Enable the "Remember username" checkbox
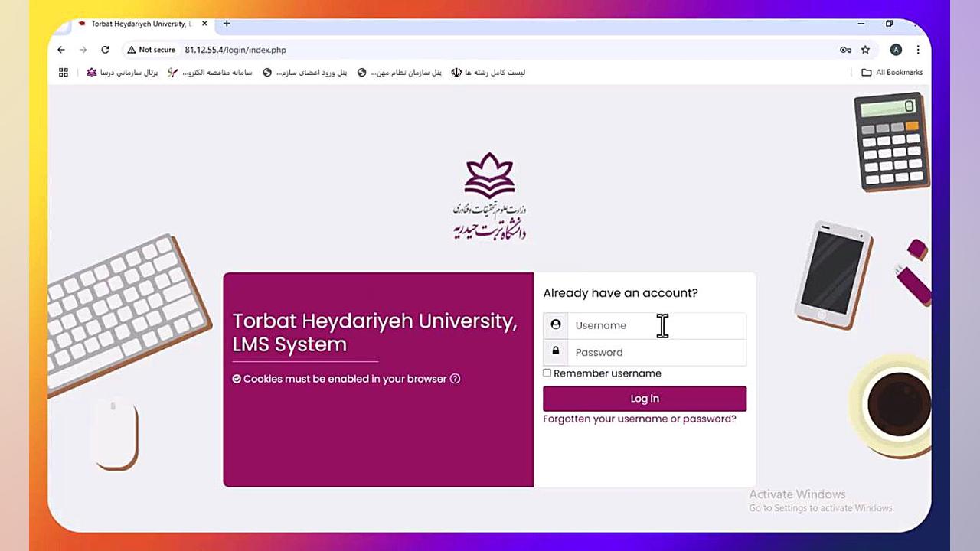 coord(547,373)
